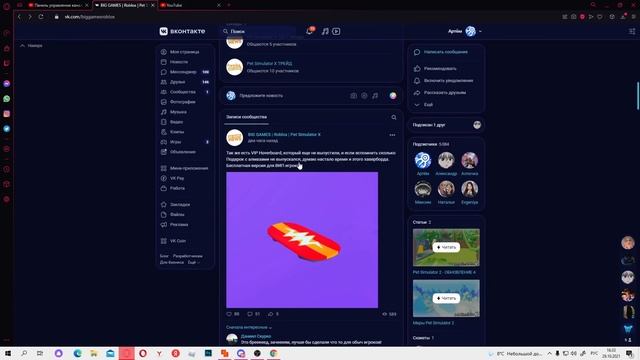The image size is (640, 360).
Task: Open the hoverboard image in the post
Action: (x=302, y=240)
